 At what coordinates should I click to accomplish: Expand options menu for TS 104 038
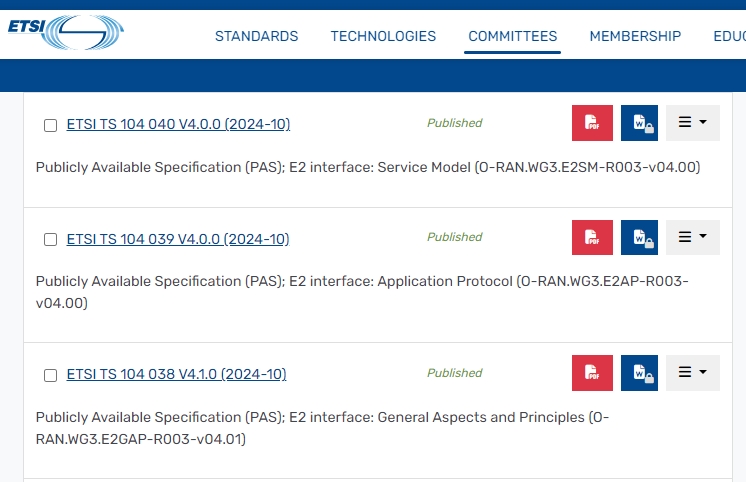tap(692, 373)
